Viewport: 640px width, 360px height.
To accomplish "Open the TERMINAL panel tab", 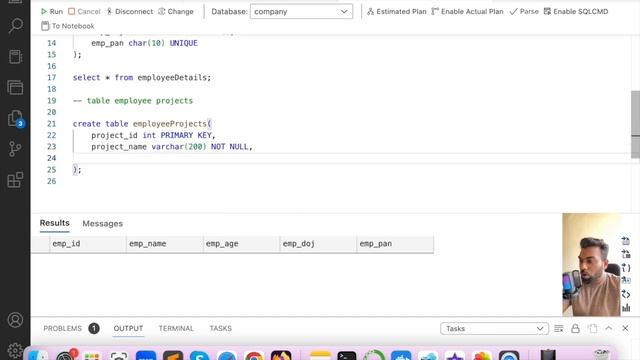I will click(176, 329).
